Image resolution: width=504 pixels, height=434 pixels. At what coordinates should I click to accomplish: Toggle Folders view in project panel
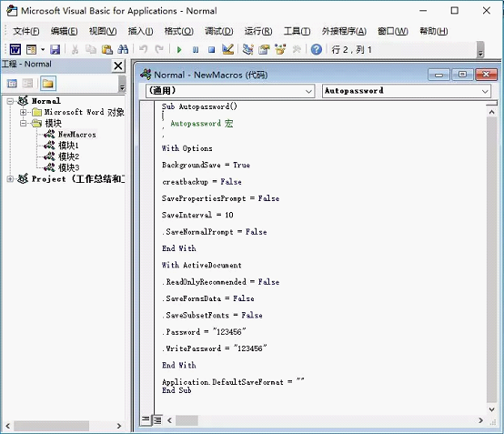pyautogui.click(x=48, y=84)
